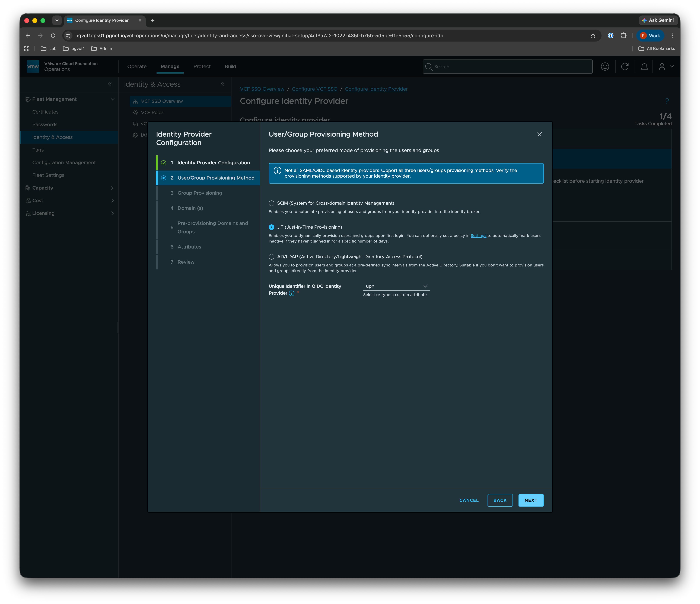700x604 pixels.
Task: Open the Lab bookmarks folder
Action: pos(49,49)
